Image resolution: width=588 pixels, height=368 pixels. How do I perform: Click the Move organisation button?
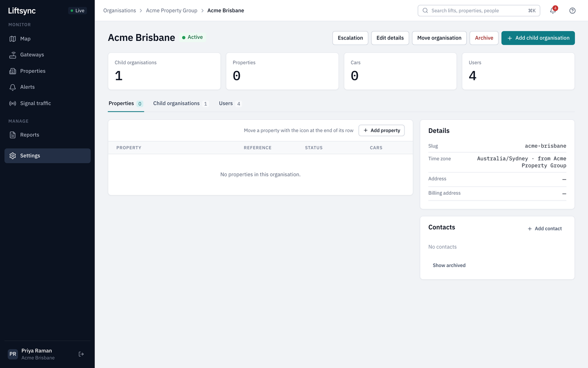[x=439, y=38]
